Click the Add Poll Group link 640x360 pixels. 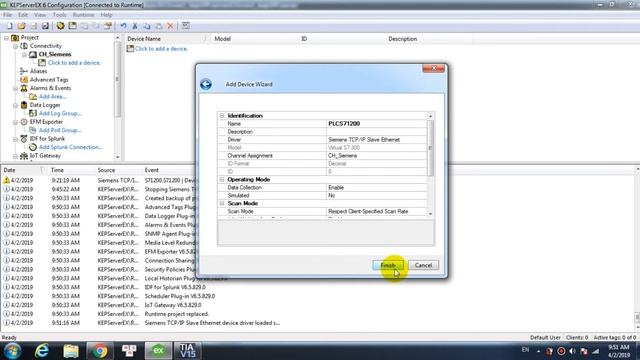click(x=60, y=130)
